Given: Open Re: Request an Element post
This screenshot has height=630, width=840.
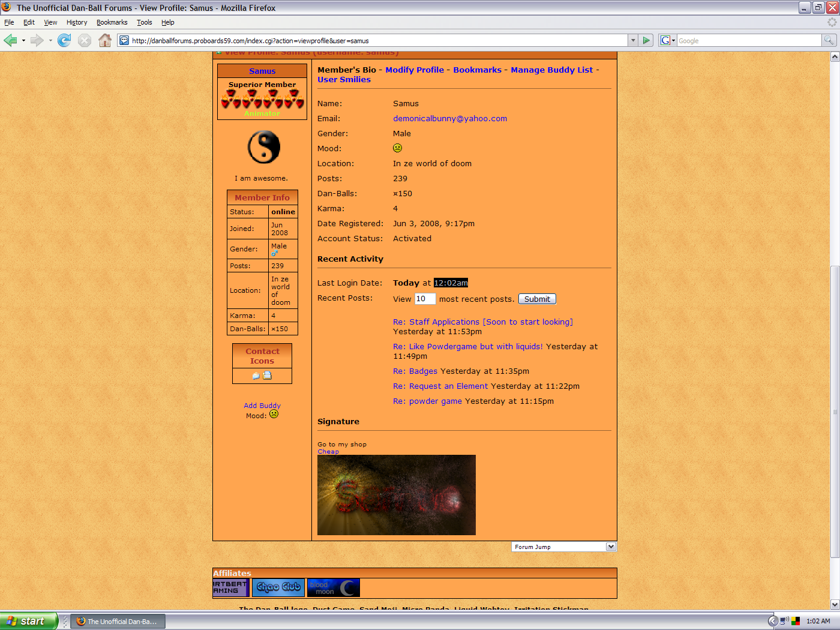Looking at the screenshot, I should pyautogui.click(x=440, y=386).
